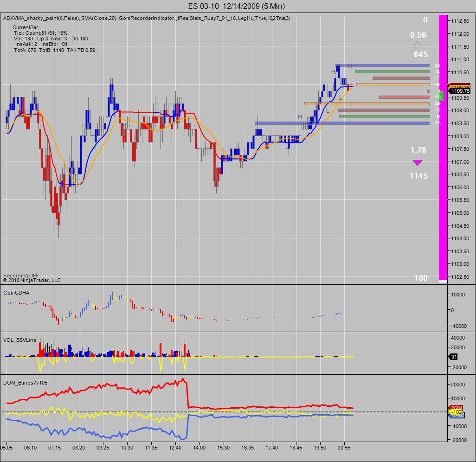Select the ADXVMA_sharky_paint indicator label line

[x=146, y=18]
